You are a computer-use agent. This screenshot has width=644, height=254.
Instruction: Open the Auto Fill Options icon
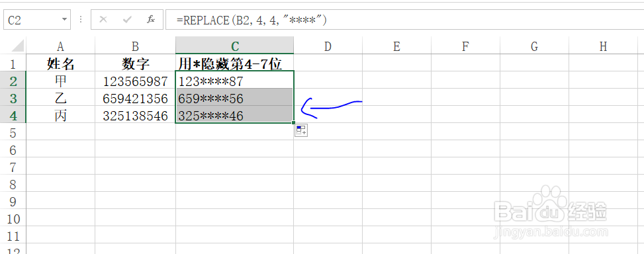[x=301, y=131]
